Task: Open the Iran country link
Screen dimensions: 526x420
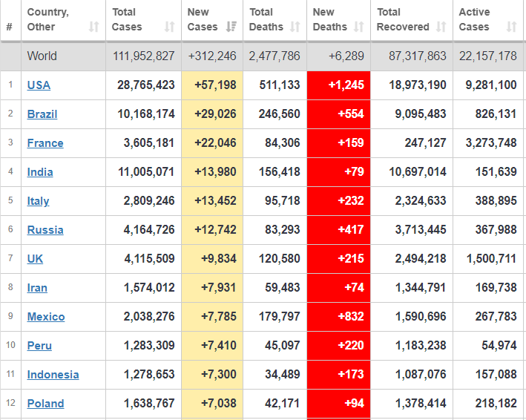Action: (37, 288)
